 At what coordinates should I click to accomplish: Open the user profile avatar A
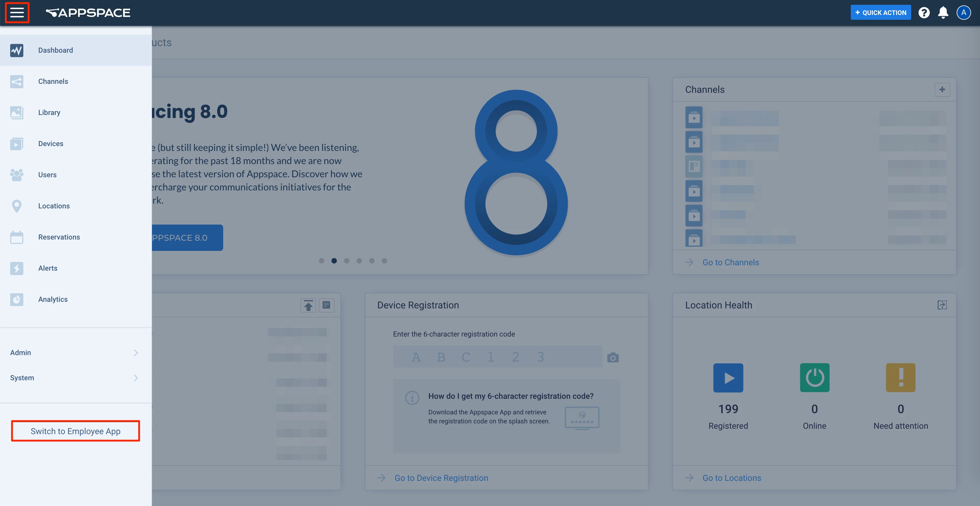click(x=964, y=13)
